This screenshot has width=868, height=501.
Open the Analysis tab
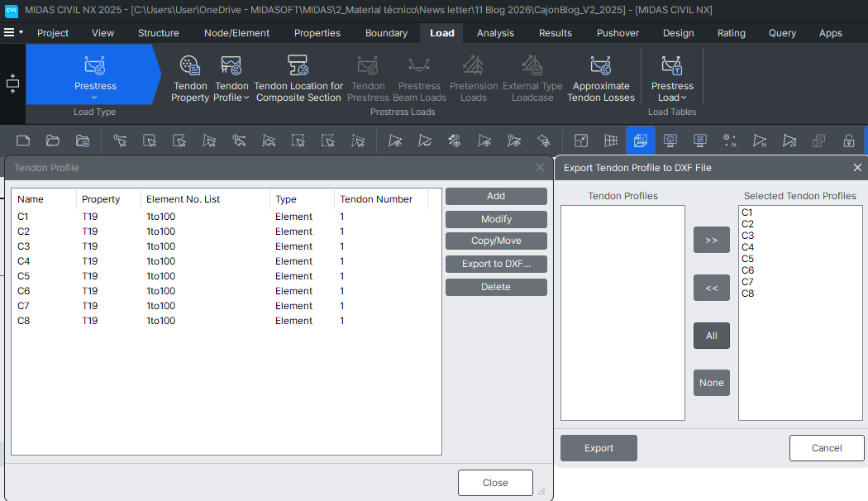pos(495,33)
